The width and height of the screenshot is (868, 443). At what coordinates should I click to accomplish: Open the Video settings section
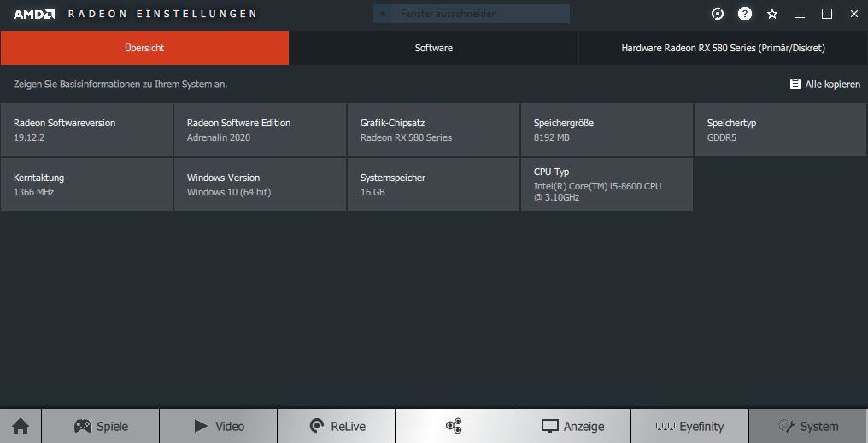[219, 426]
